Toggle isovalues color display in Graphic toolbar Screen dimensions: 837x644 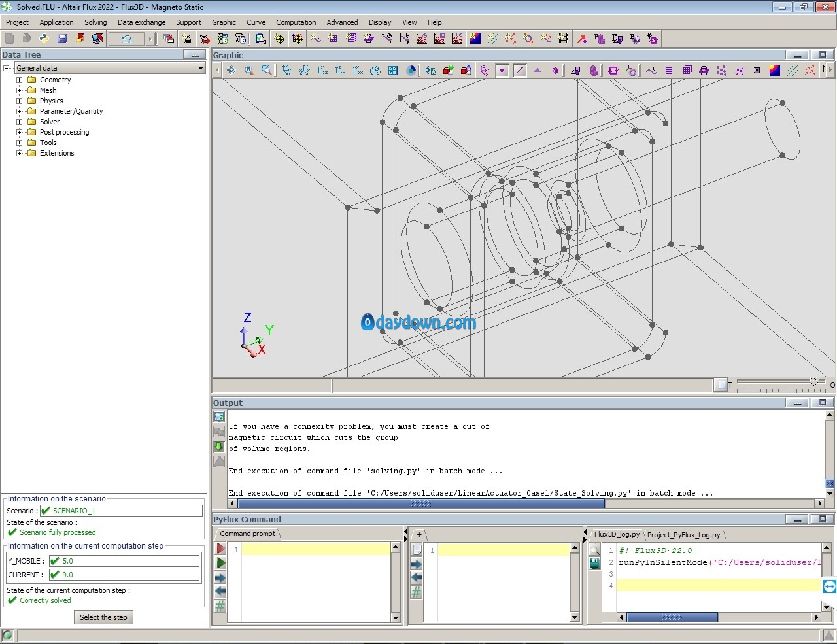[x=774, y=70]
